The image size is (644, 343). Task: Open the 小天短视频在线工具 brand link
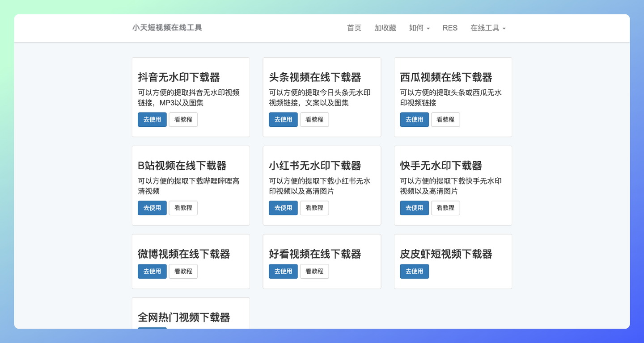coord(167,28)
